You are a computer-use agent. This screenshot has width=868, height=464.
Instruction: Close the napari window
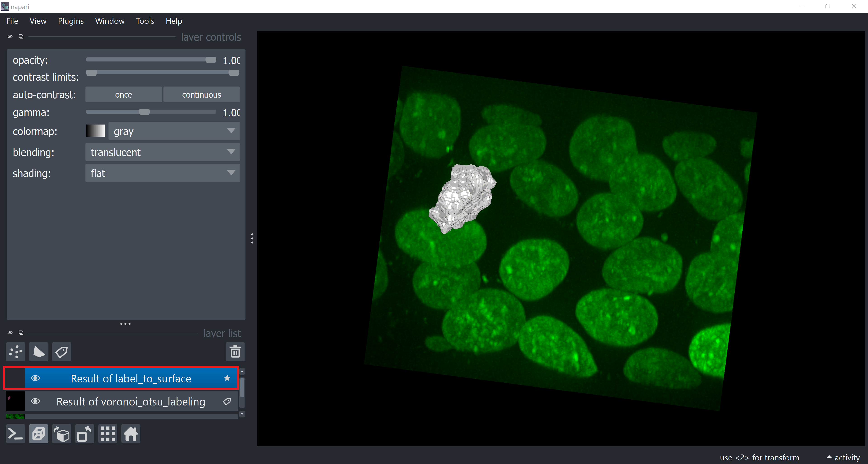[x=854, y=6]
